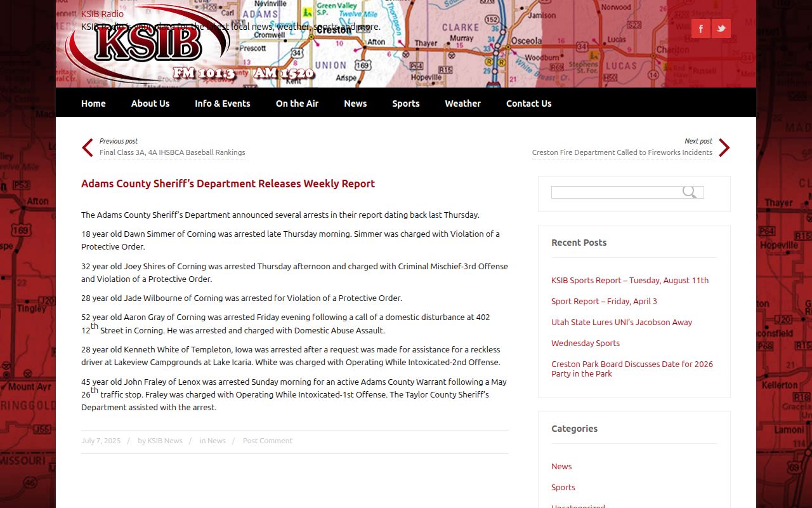Open the KSIB Twitter icon
The height and width of the screenshot is (508, 812).
721,29
